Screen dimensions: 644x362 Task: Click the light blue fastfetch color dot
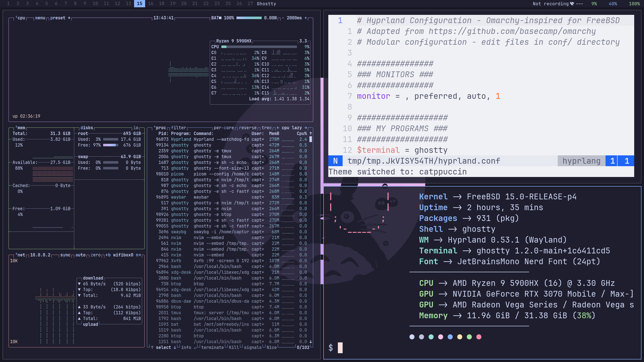pyautogui.click(x=412, y=337)
